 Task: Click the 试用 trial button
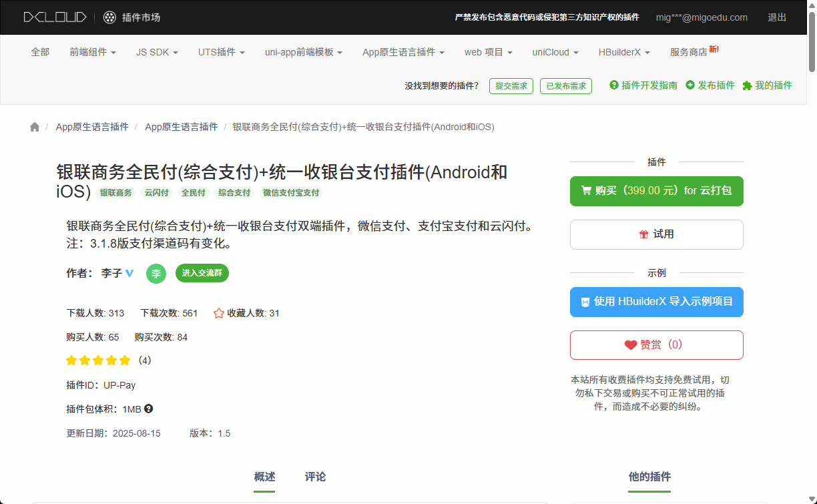tap(656, 234)
